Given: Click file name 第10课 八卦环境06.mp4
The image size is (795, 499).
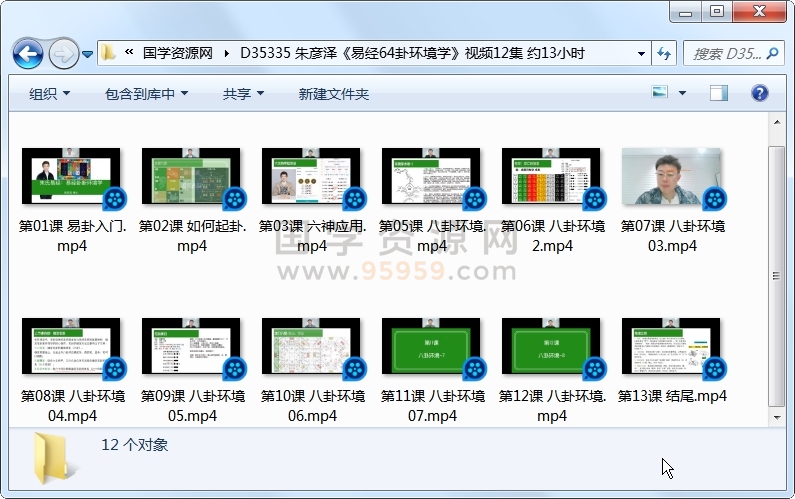Looking at the screenshot, I should 312,406.
